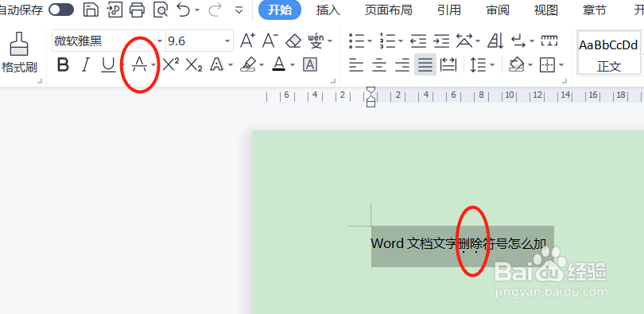Expand the highlight color dropdown arrow
Screen dimensions: 644x314
coord(262,65)
